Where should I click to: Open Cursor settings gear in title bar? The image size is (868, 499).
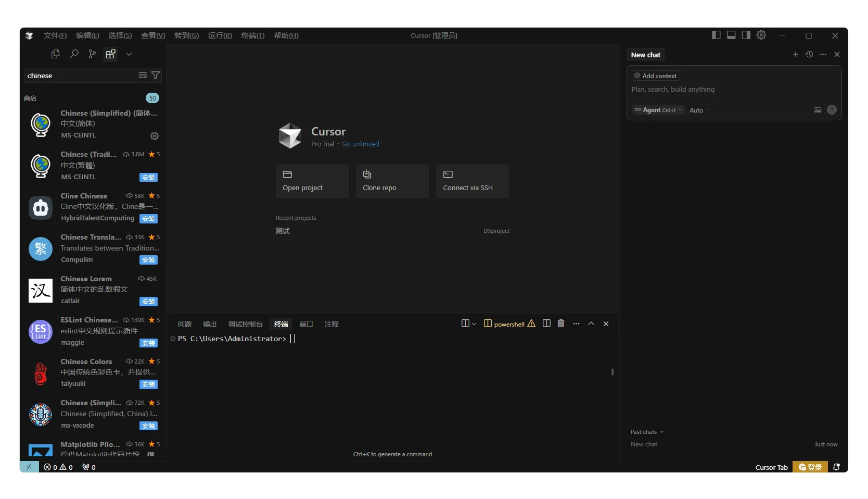point(761,35)
